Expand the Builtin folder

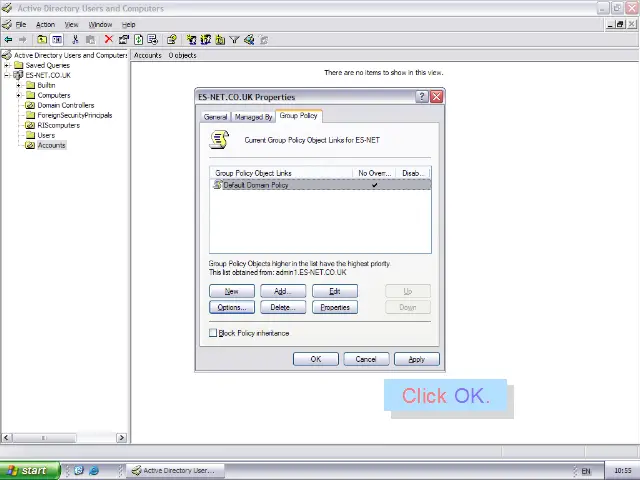(x=18, y=85)
